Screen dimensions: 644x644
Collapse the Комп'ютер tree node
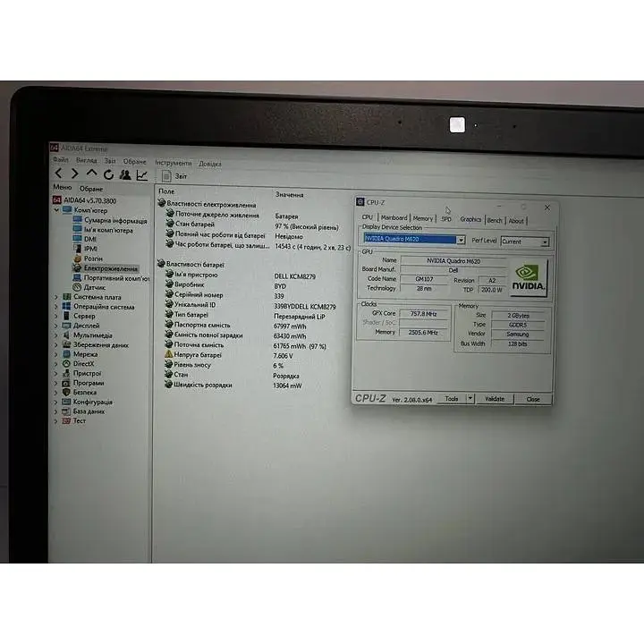click(x=56, y=210)
